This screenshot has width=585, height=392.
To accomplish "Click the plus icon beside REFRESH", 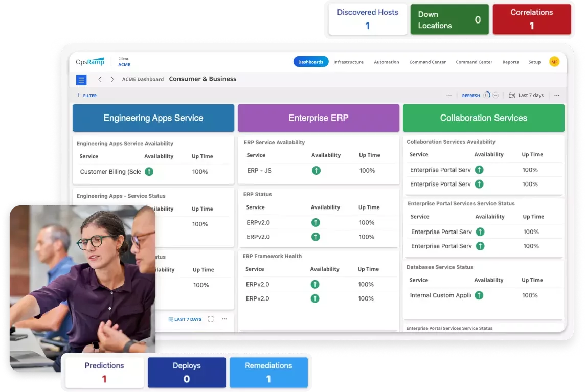I will [449, 95].
